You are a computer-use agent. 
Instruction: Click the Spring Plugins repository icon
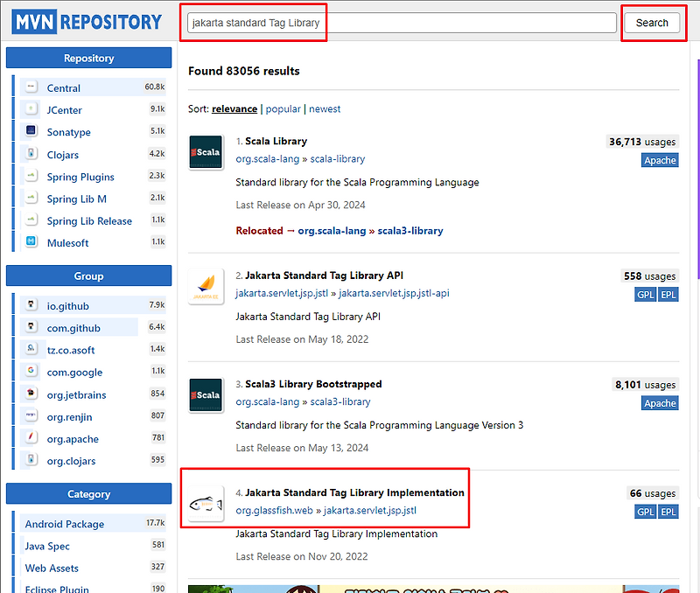click(31, 176)
